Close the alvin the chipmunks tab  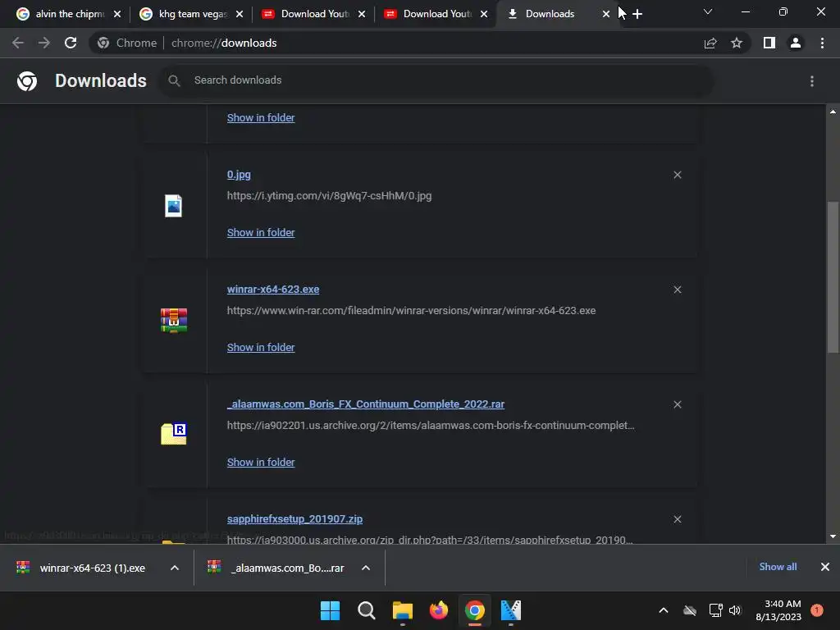coord(117,14)
